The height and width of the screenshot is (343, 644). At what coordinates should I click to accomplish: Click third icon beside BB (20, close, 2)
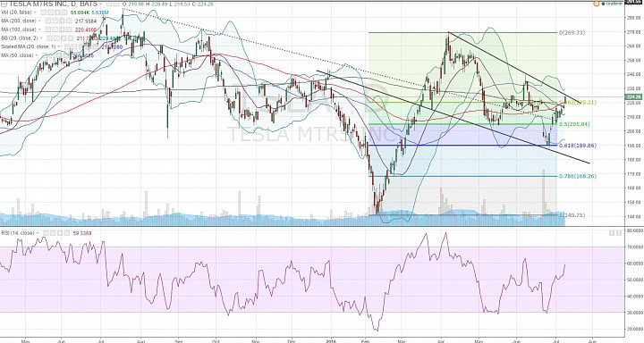coord(64,38)
